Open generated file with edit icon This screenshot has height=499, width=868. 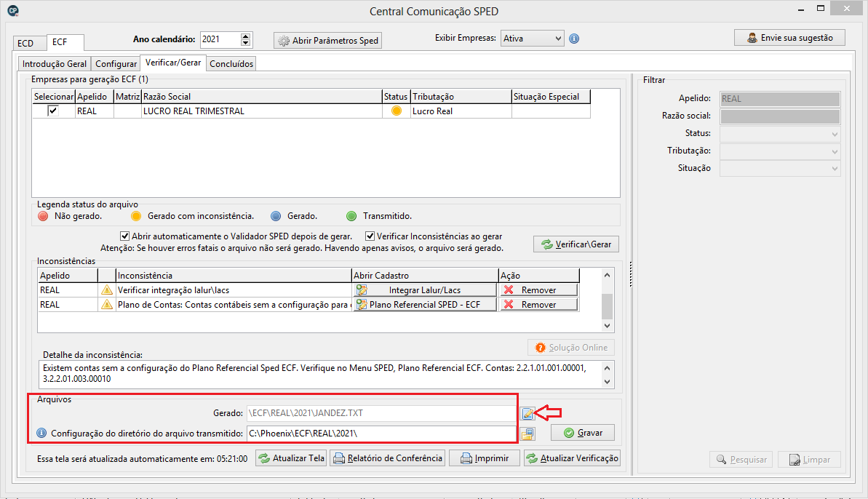[527, 414]
